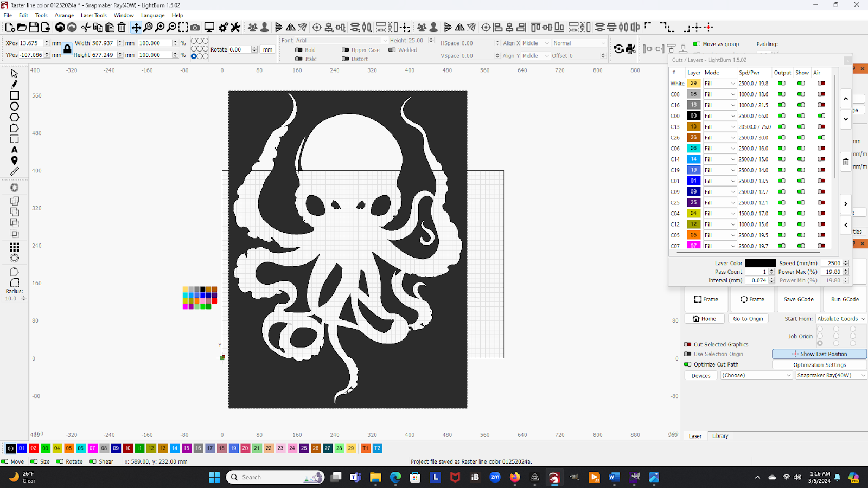The image size is (868, 488).
Task: Expand the Snapmaker Ray(40W) device dropdown
Action: (x=831, y=375)
